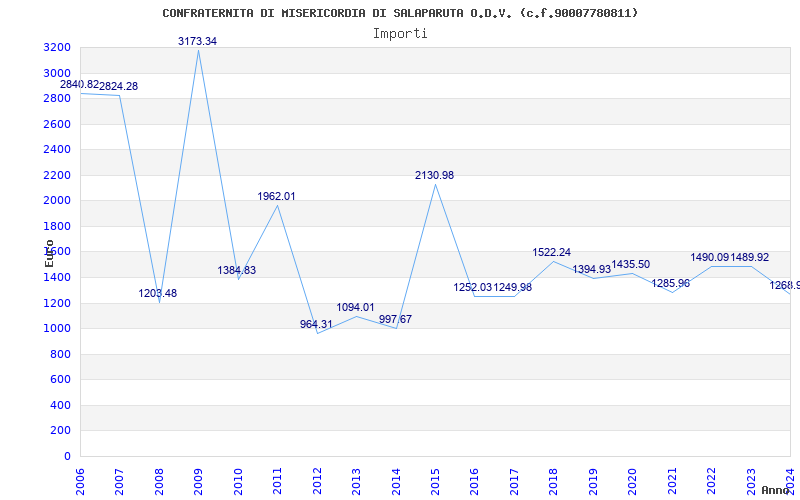Select the data label 2840.82

click(x=80, y=84)
